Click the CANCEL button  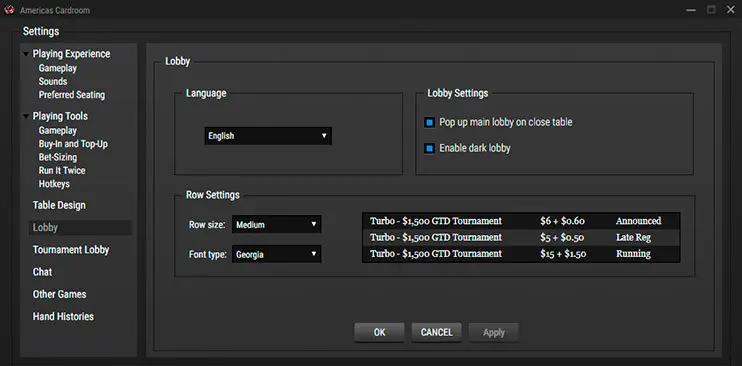pos(437,332)
